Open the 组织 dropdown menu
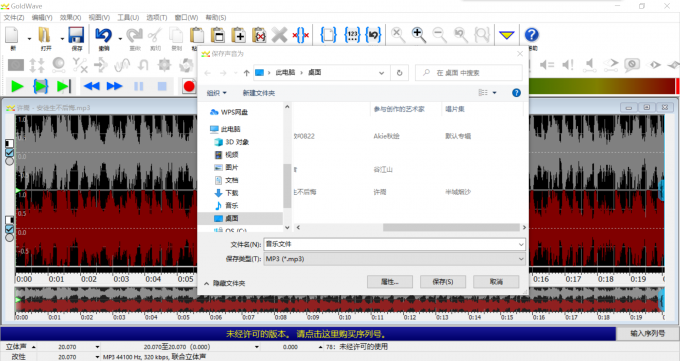The width and height of the screenshot is (680, 361). click(216, 93)
